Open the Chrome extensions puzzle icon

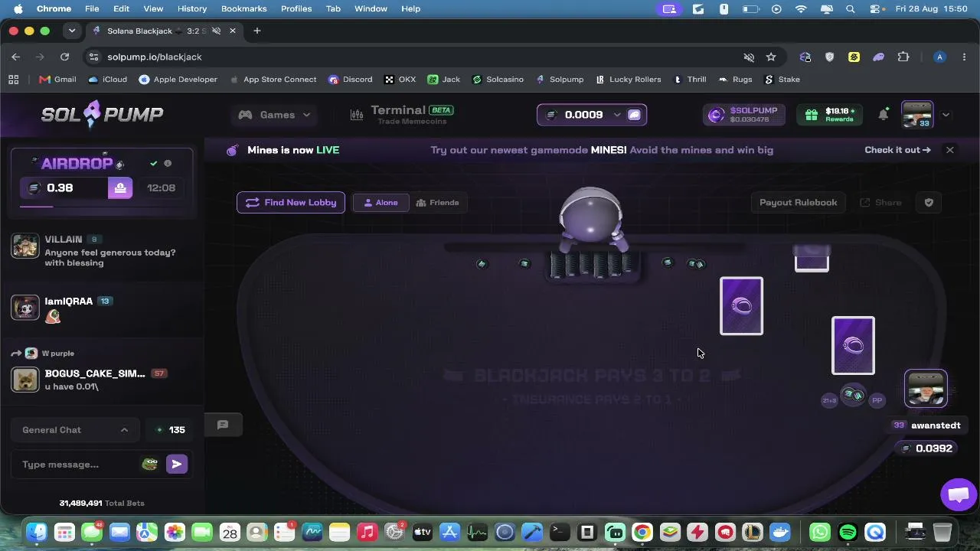(903, 57)
